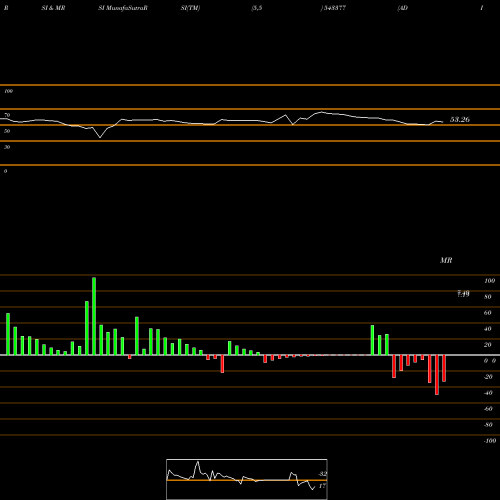Click the 32 value in mini chart

coord(323,474)
